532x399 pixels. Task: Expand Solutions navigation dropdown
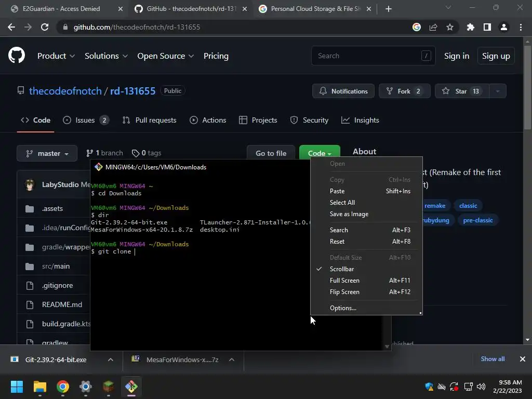pyautogui.click(x=106, y=56)
